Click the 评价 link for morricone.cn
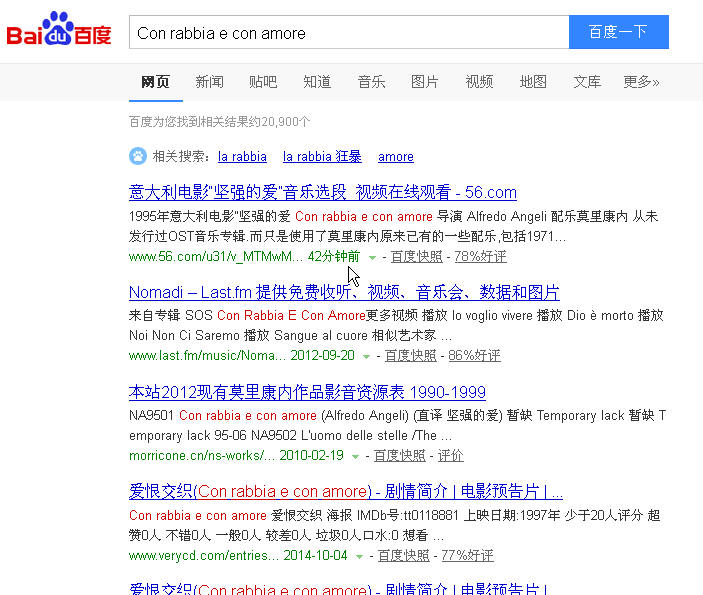The width and height of the screenshot is (703, 595). 451,456
